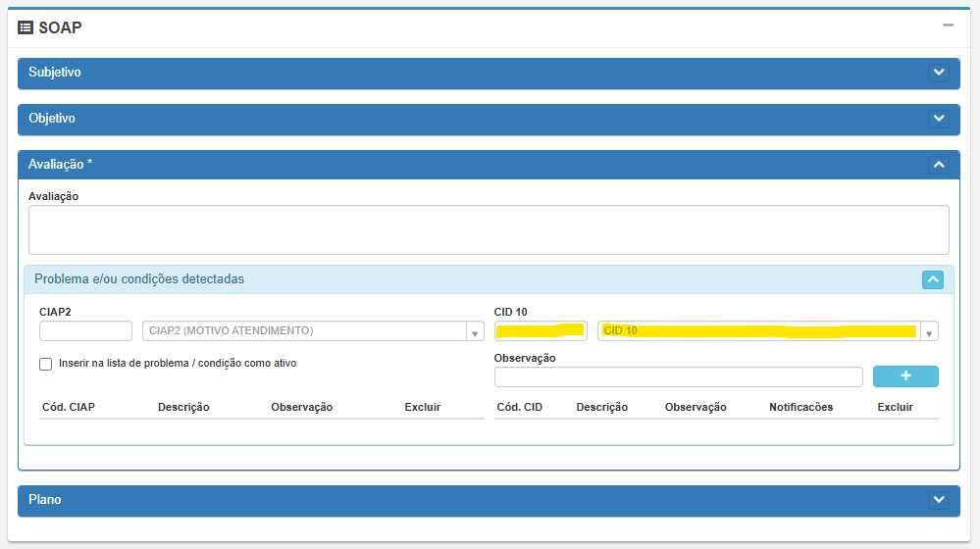Screen dimensions: 980x549
Task: Click the Avaliação text area
Action: click(x=489, y=229)
